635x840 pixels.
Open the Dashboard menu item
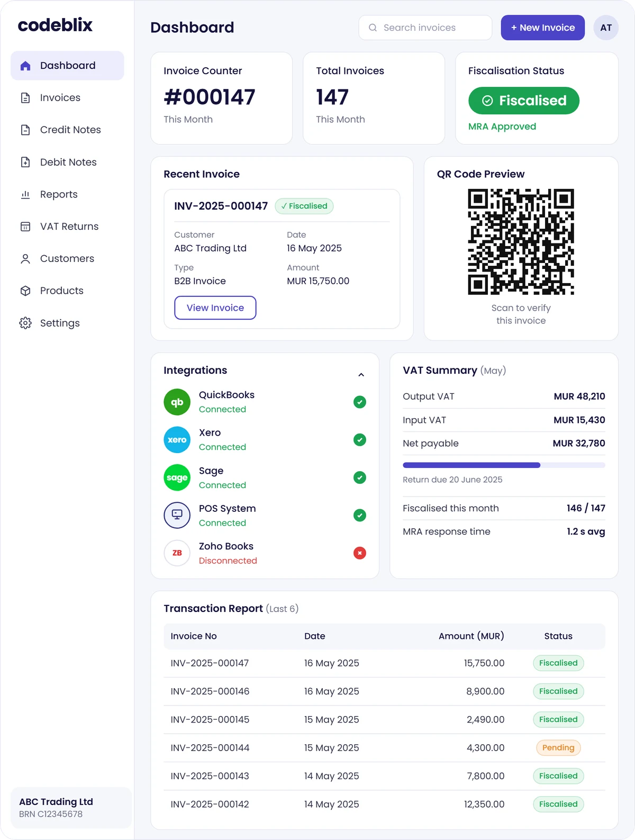(67, 66)
